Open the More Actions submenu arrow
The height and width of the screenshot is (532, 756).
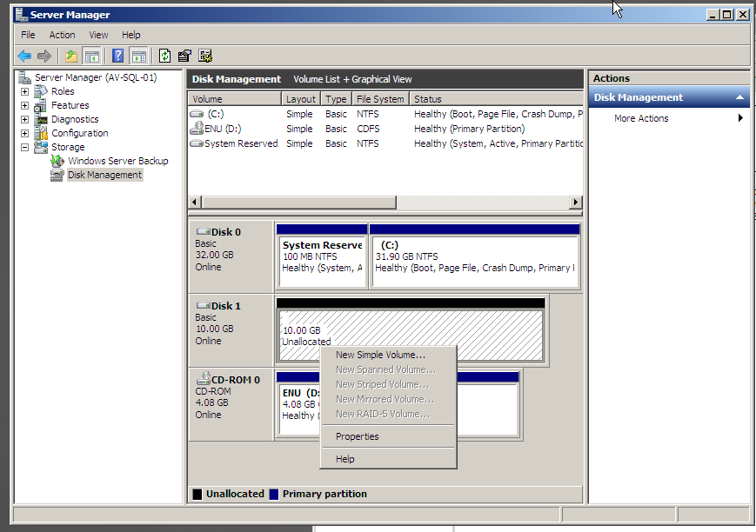pos(740,118)
